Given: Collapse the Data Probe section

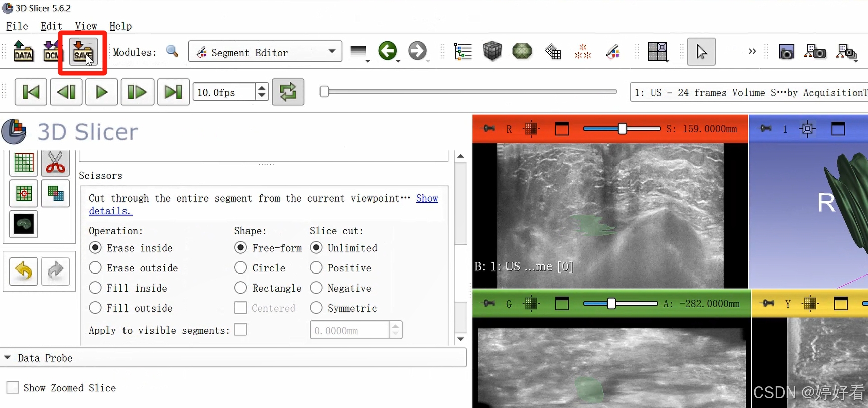Looking at the screenshot, I should click(x=8, y=358).
